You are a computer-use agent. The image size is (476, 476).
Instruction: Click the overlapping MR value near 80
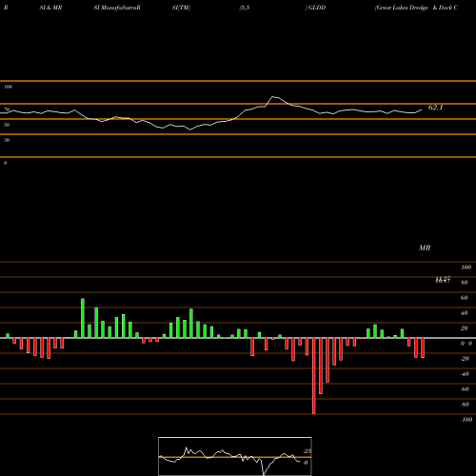[443, 280]
